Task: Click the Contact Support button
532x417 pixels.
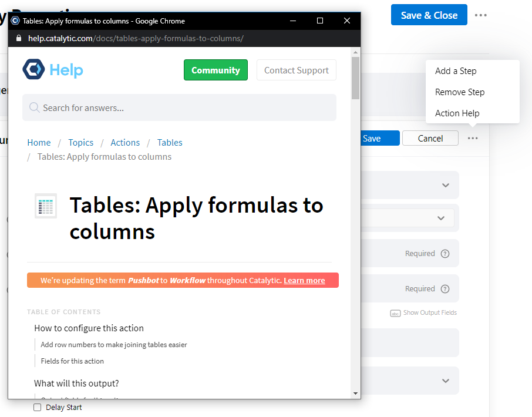Action: (x=296, y=70)
